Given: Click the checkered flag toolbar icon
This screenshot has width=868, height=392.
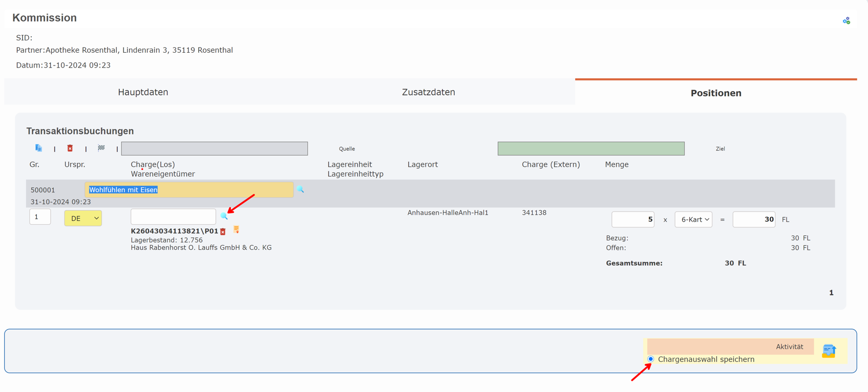Looking at the screenshot, I should click(x=101, y=148).
